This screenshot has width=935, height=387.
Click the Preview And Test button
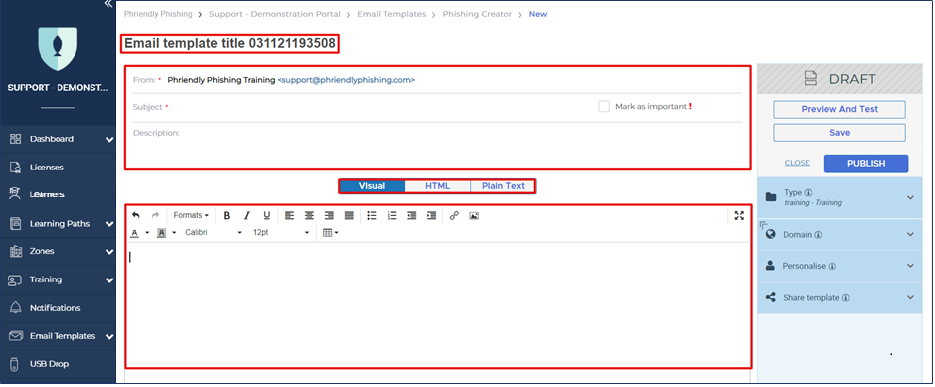[x=839, y=109]
